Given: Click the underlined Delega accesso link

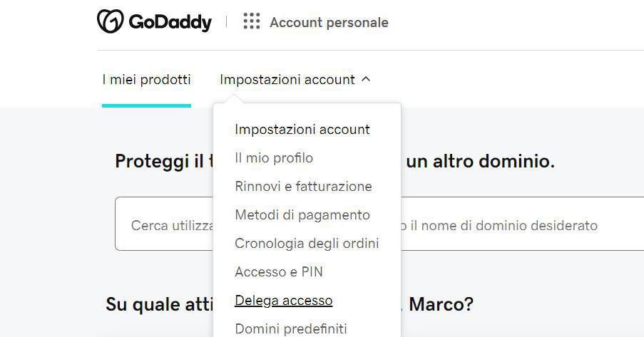Looking at the screenshot, I should pos(283,301).
